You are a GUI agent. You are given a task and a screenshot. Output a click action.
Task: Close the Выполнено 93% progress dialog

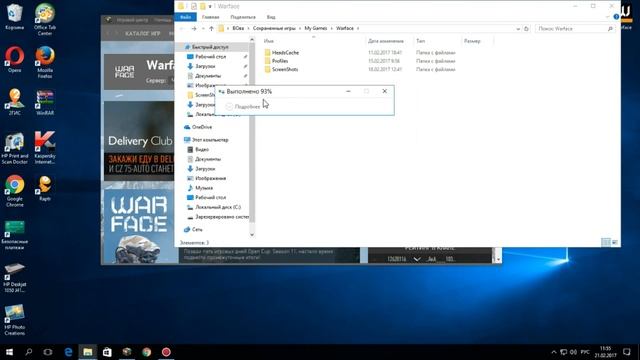click(384, 91)
